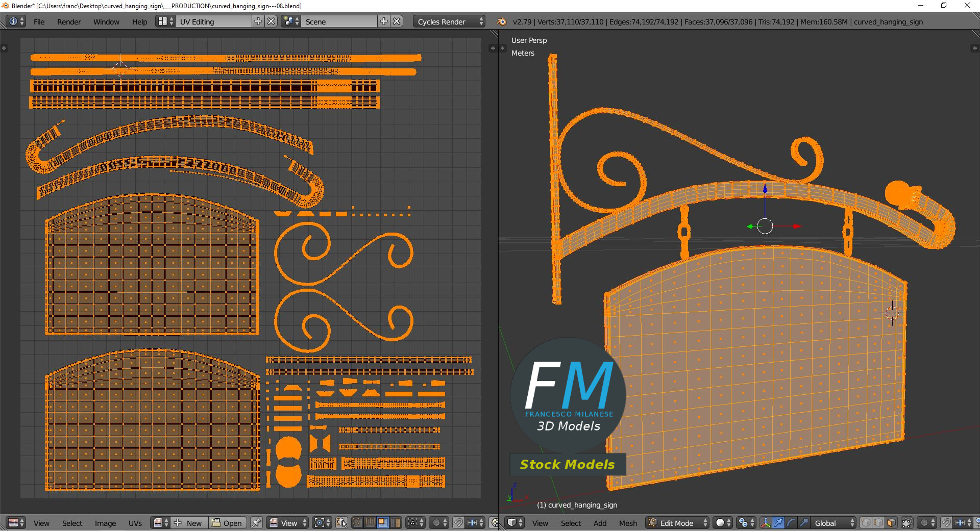Click New to create a new image

(189, 523)
